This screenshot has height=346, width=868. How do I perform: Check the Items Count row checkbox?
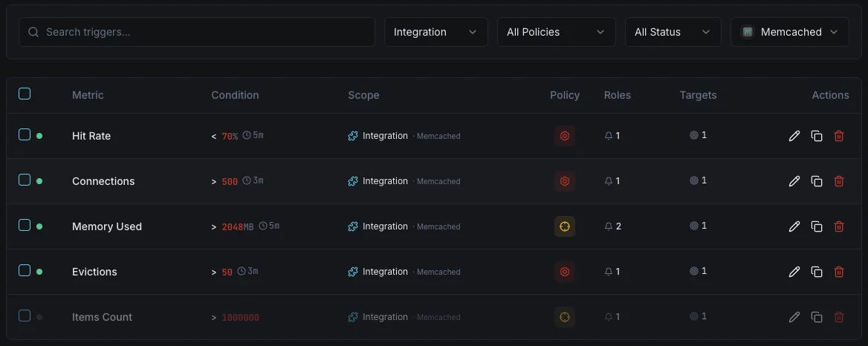point(25,316)
